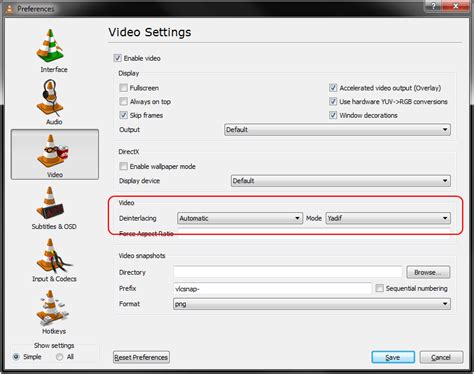Click the Force Aspect Ratio input field

tap(314, 233)
